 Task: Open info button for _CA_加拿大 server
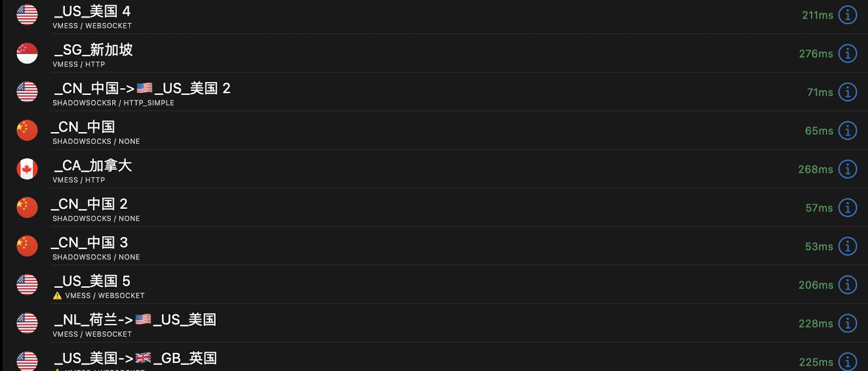point(848,169)
